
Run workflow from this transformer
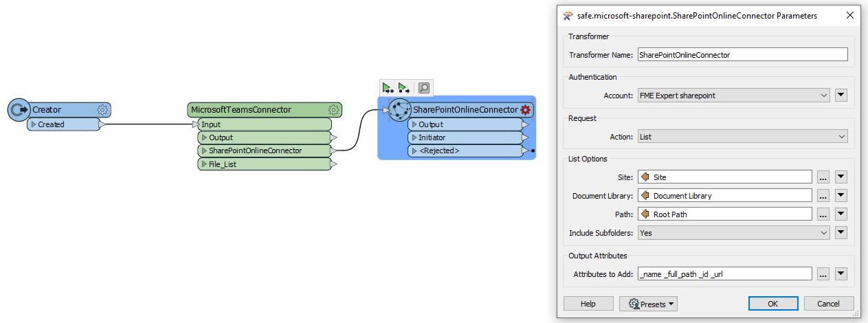405,88
